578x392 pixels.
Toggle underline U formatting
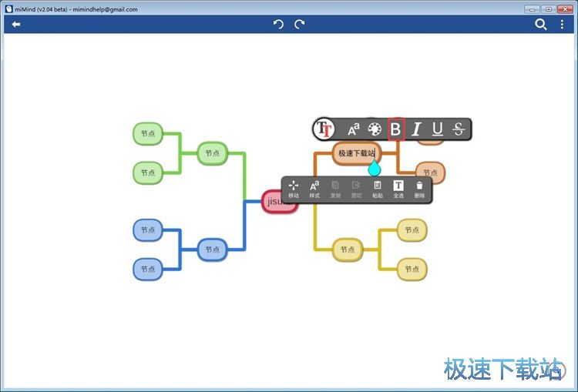tap(437, 129)
